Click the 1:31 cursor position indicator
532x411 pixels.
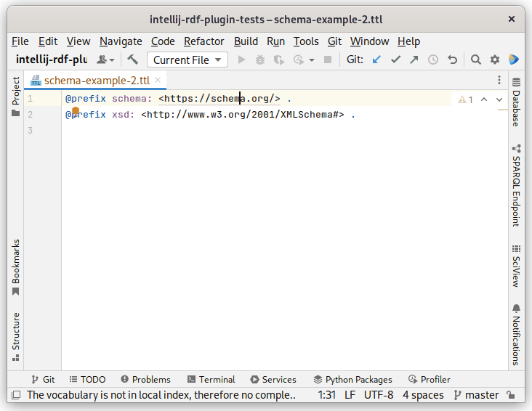click(327, 395)
